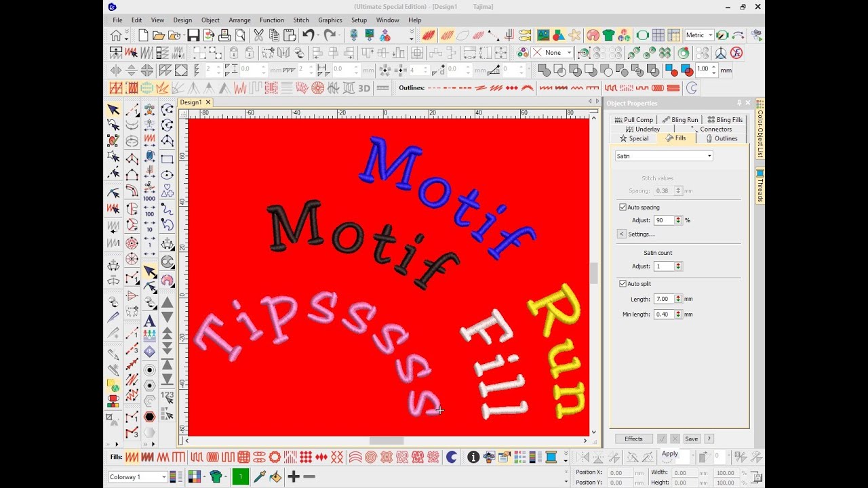Viewport: 868px width, 488px height.
Task: Click the Cut scissors icon
Action: tap(258, 36)
